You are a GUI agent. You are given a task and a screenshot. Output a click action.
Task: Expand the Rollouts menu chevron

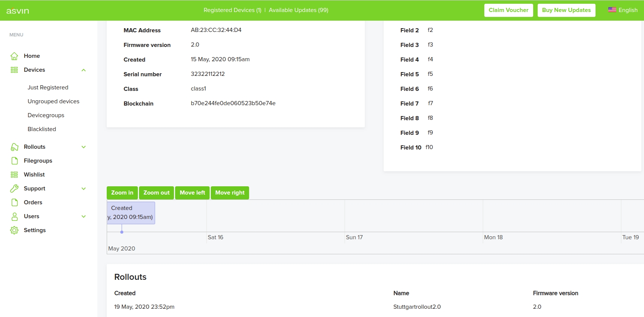tap(83, 147)
